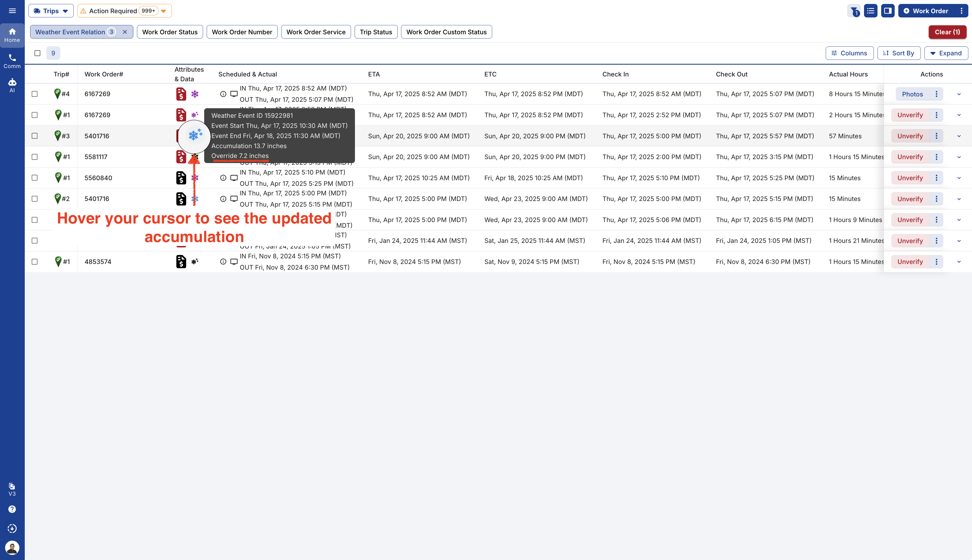Check the row for work order 6167269 trip #4
This screenshot has width=972, height=560.
coord(35,94)
